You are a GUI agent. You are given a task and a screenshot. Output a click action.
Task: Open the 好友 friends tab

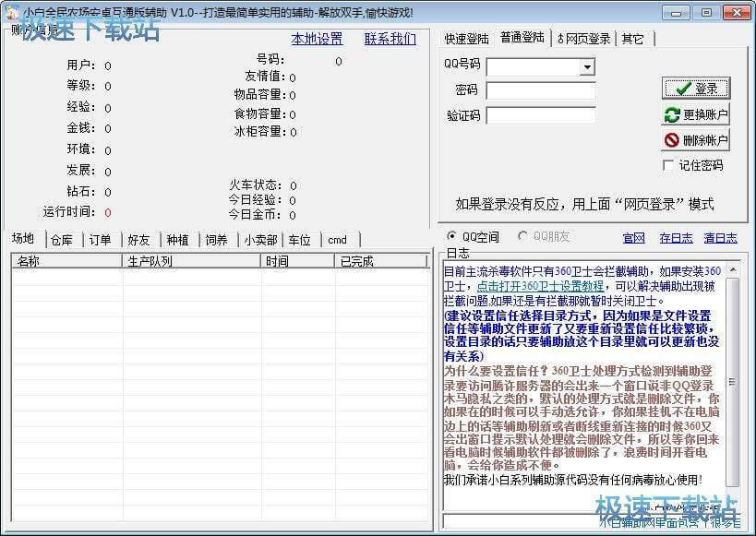(138, 240)
